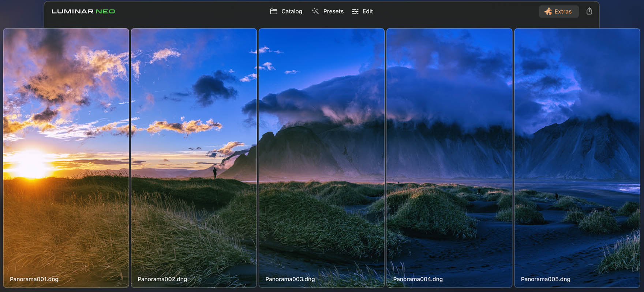Image resolution: width=644 pixels, height=292 pixels.
Task: Click the magic wand Presets icon
Action: pyautogui.click(x=315, y=11)
